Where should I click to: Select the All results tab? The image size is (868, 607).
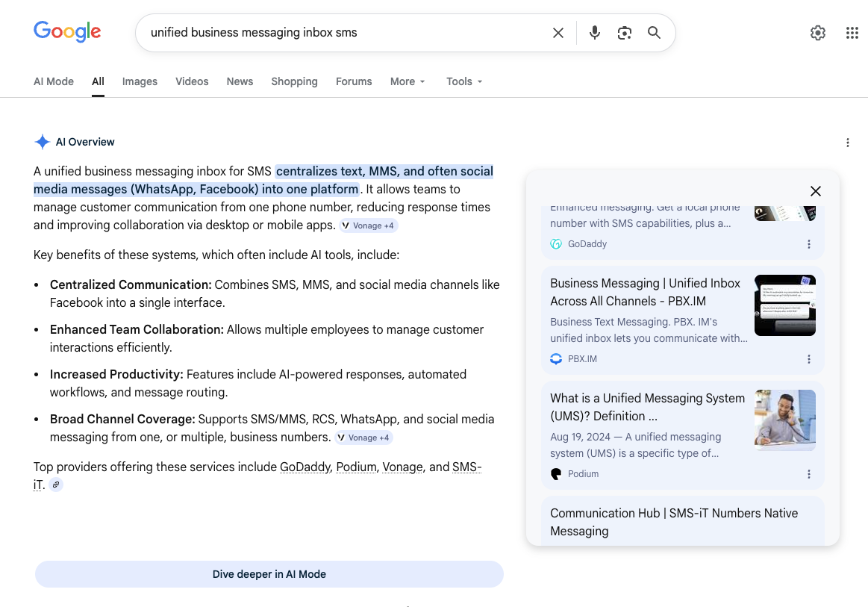point(98,81)
